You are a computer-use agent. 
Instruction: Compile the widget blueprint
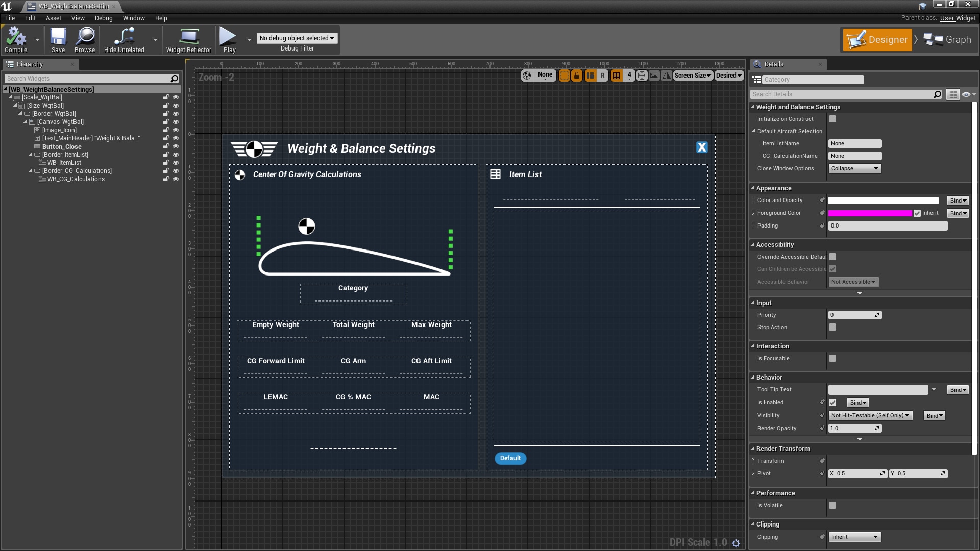tap(15, 40)
